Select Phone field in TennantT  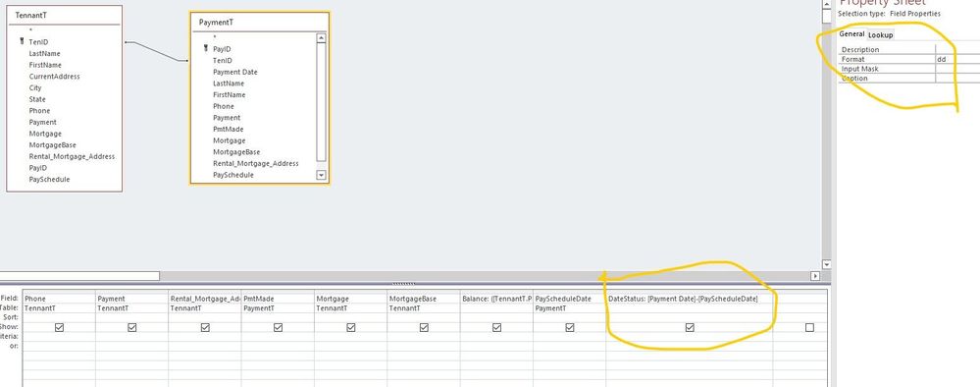pos(39,110)
